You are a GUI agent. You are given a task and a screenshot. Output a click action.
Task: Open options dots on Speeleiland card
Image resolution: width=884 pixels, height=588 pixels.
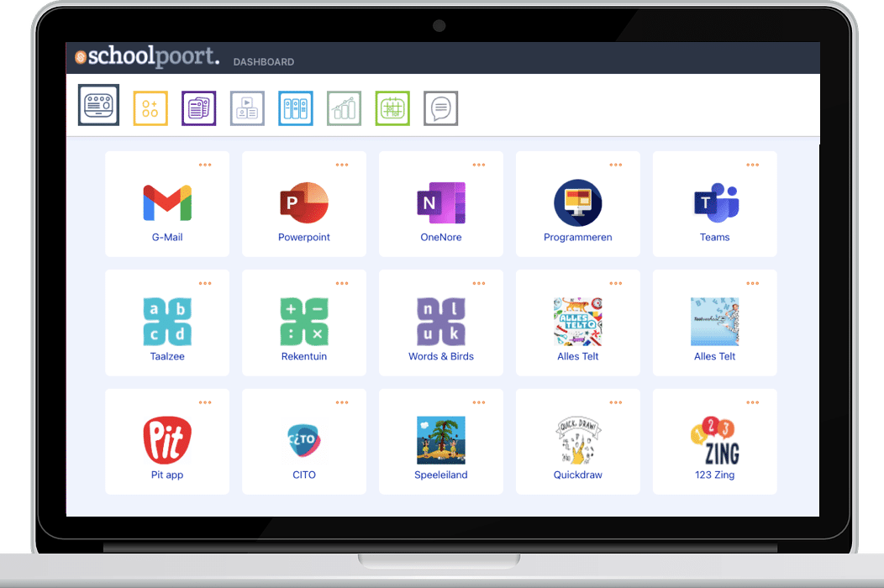pos(479,402)
